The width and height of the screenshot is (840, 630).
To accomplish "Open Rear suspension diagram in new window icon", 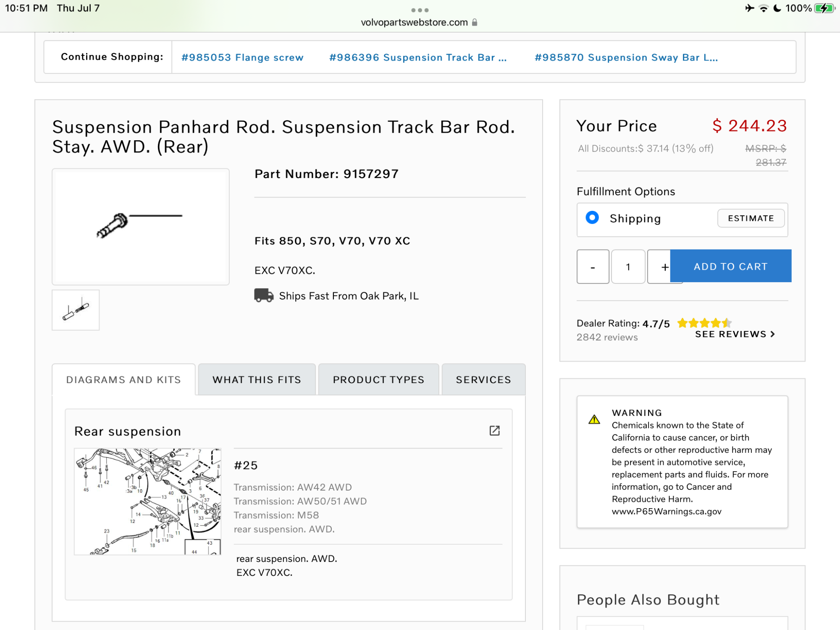I will (494, 430).
